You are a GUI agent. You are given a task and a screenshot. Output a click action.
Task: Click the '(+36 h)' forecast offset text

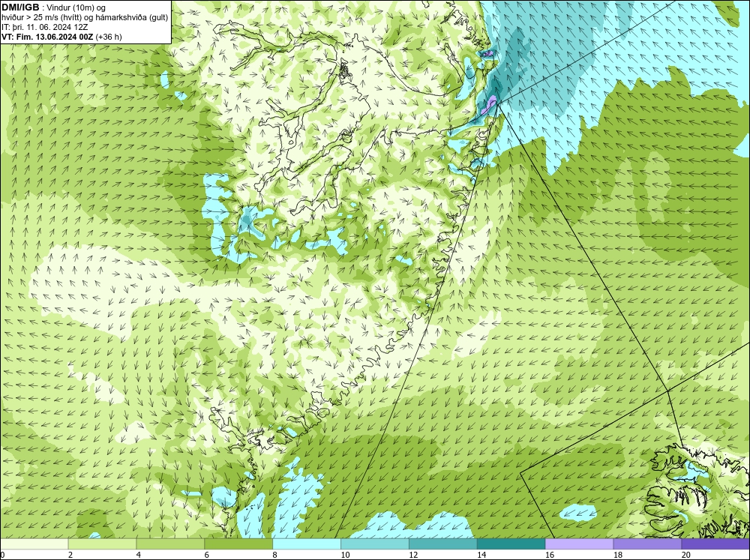coord(109,36)
